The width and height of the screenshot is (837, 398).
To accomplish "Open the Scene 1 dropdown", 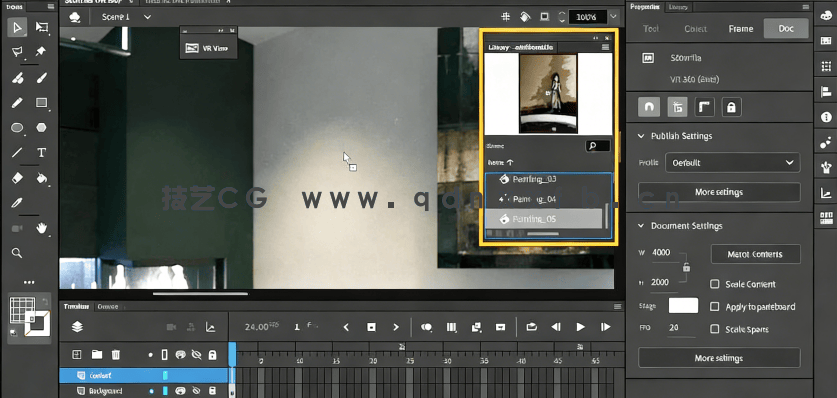I will pyautogui.click(x=147, y=17).
